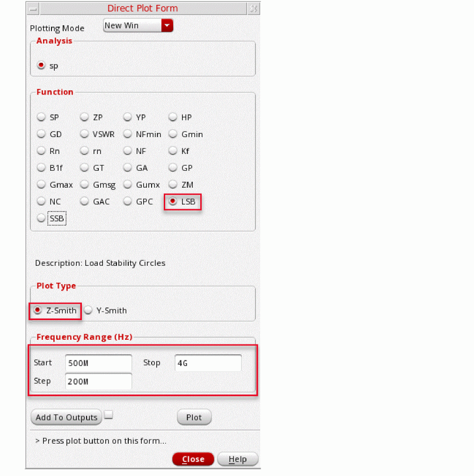This screenshot has height=476, width=474.
Task: Pick the GP function option
Action: tap(173, 168)
